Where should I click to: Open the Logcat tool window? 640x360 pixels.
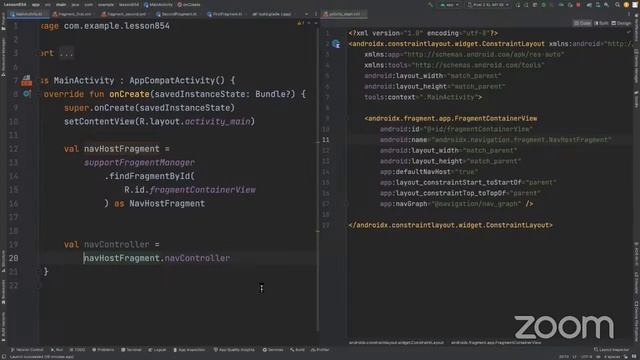tap(157, 350)
